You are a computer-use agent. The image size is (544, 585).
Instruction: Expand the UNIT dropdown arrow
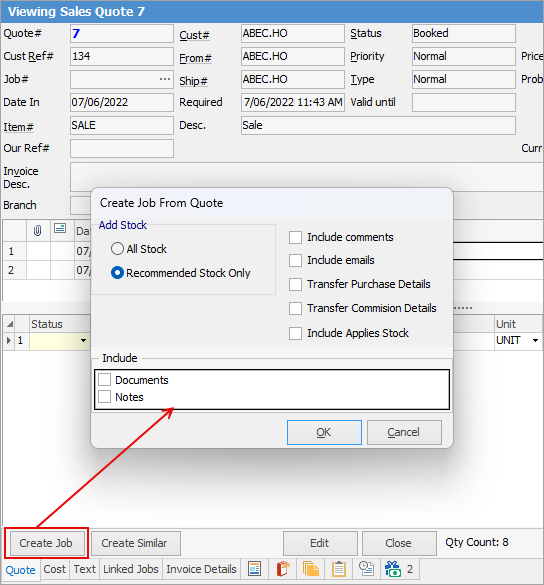coord(535,340)
